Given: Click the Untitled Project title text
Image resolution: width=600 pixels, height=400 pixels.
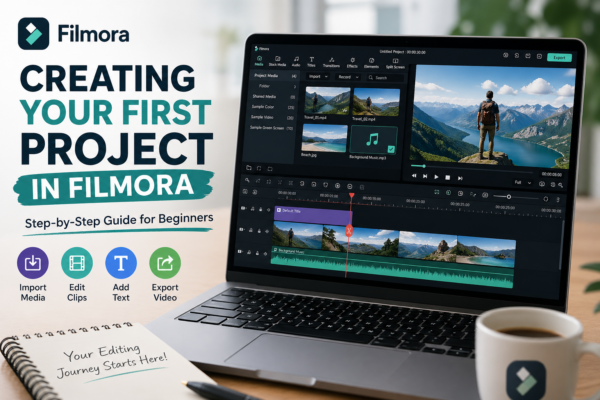Looking at the screenshot, I should [x=392, y=51].
